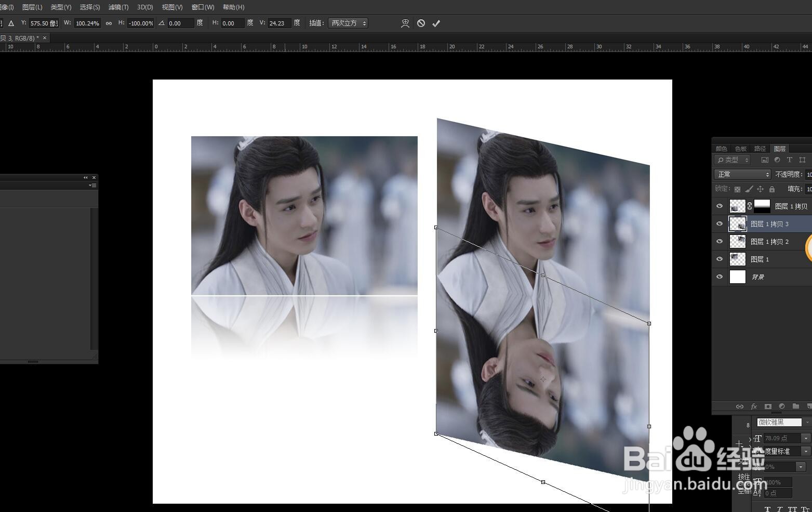
Task: Switch to the 色板 panel tab
Action: coord(740,149)
